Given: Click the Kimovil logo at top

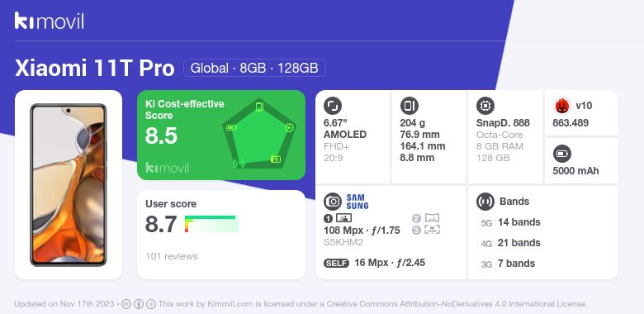Looking at the screenshot, I should [x=50, y=21].
